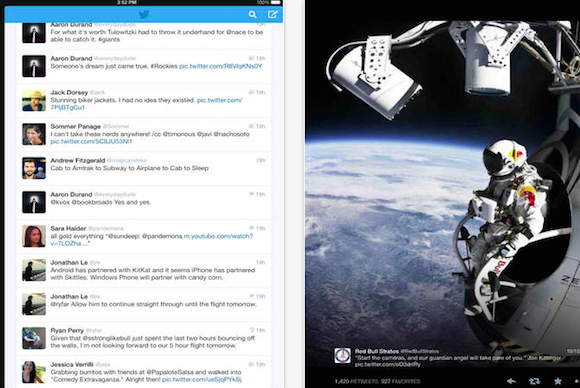Select the name 'Sara Haider'
Viewport: 580px width, 388px height.
coord(68,228)
